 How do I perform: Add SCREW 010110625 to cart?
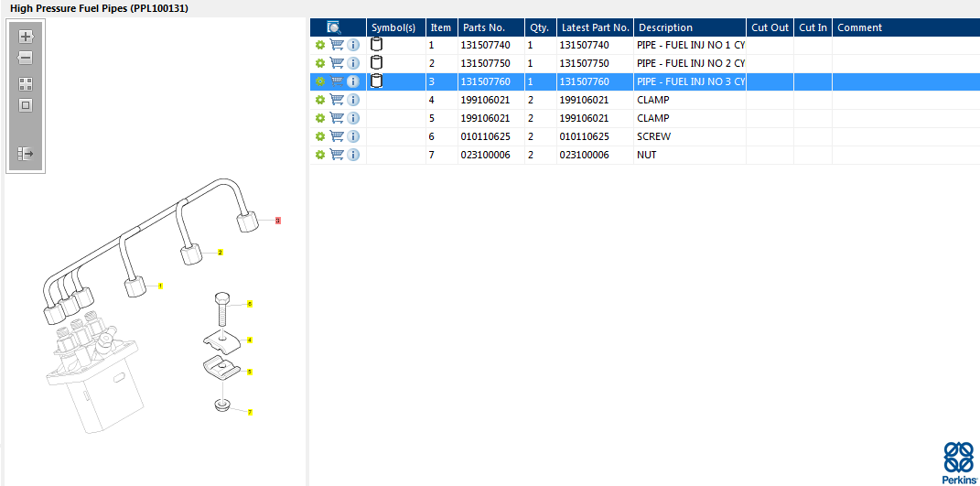point(337,136)
